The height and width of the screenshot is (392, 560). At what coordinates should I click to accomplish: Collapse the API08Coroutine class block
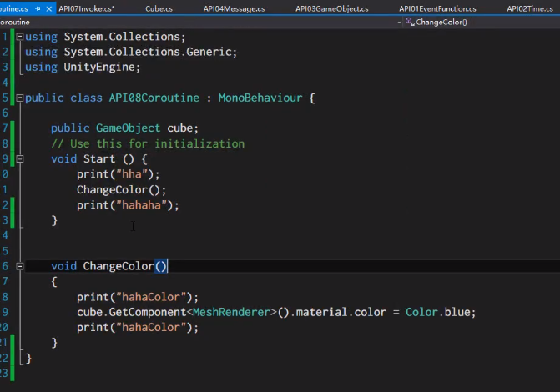20,98
